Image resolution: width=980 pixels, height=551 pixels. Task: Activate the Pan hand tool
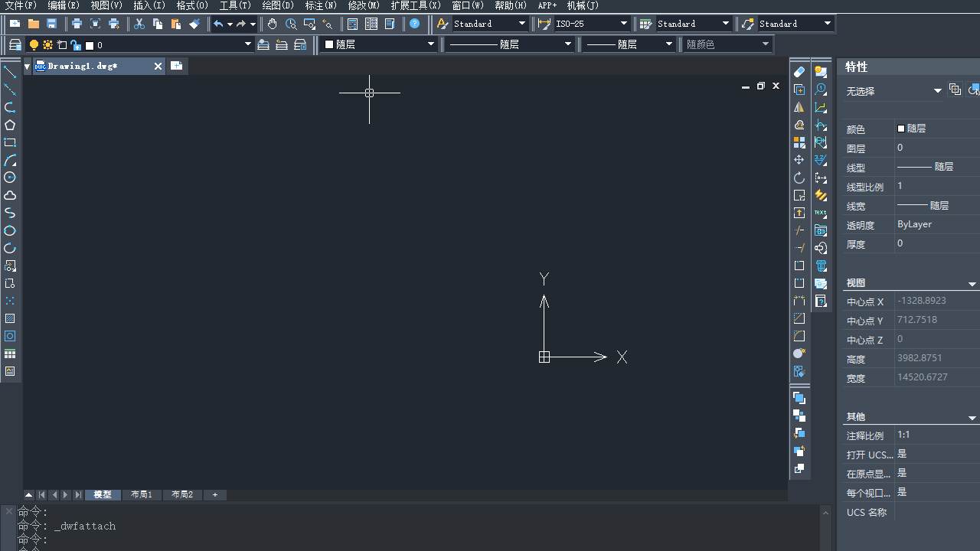pyautogui.click(x=273, y=24)
